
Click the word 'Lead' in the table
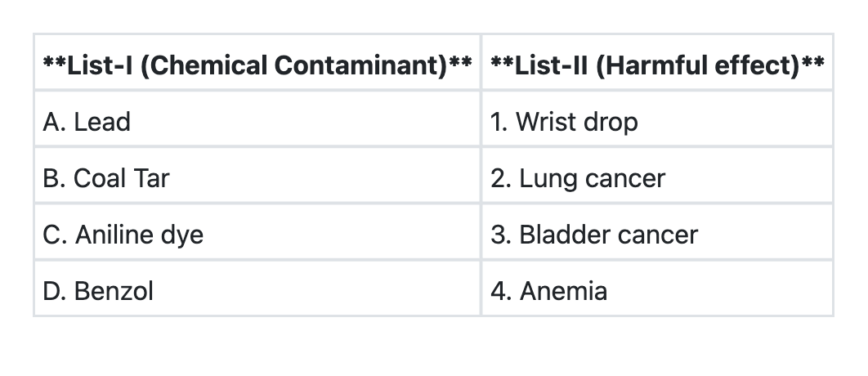tap(102, 122)
